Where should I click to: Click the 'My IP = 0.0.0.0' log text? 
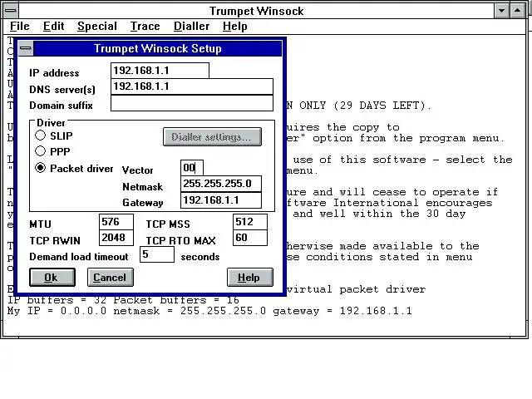57,311
